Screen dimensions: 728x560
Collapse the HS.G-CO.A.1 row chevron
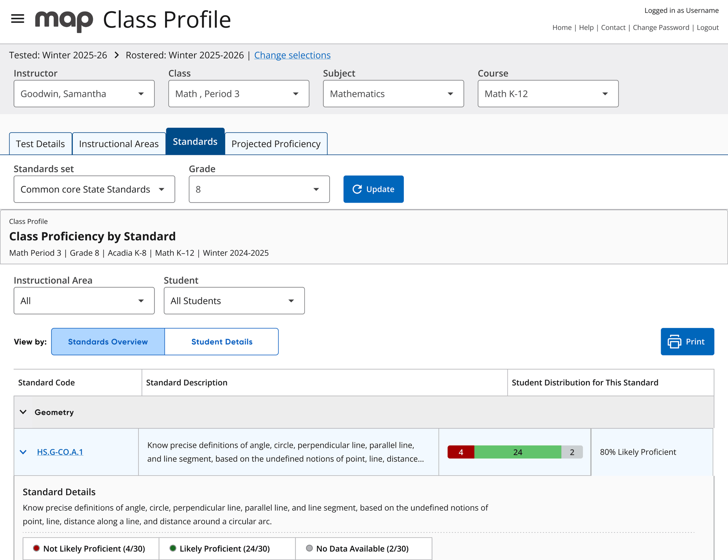coord(23,452)
